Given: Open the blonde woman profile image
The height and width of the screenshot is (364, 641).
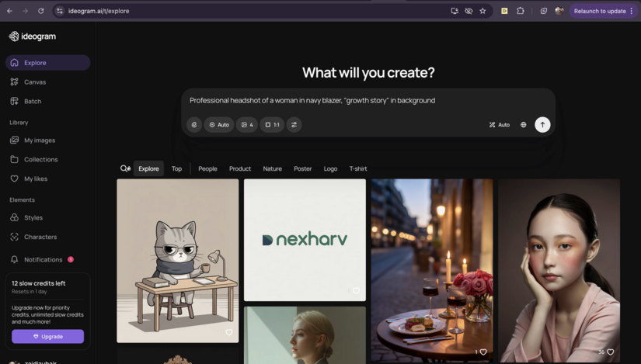Looking at the screenshot, I should (x=305, y=335).
